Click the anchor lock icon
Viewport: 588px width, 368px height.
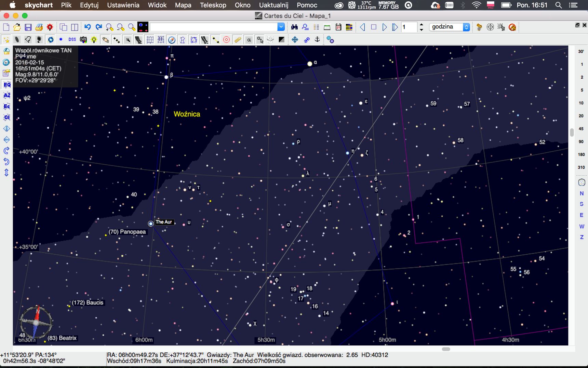(317, 40)
